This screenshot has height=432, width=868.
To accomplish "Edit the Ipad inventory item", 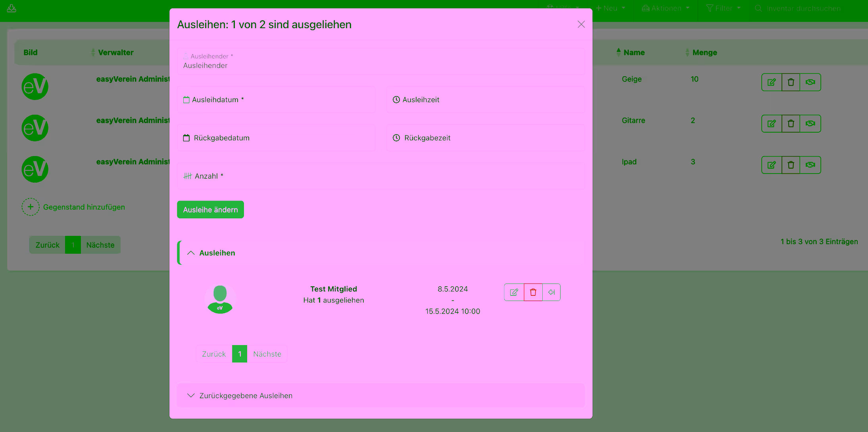I will (x=772, y=165).
